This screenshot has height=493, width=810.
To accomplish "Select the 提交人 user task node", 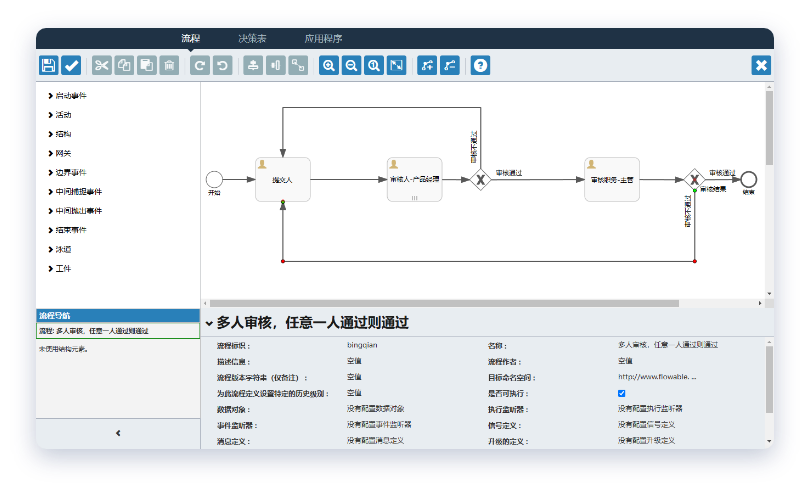I will click(283, 180).
